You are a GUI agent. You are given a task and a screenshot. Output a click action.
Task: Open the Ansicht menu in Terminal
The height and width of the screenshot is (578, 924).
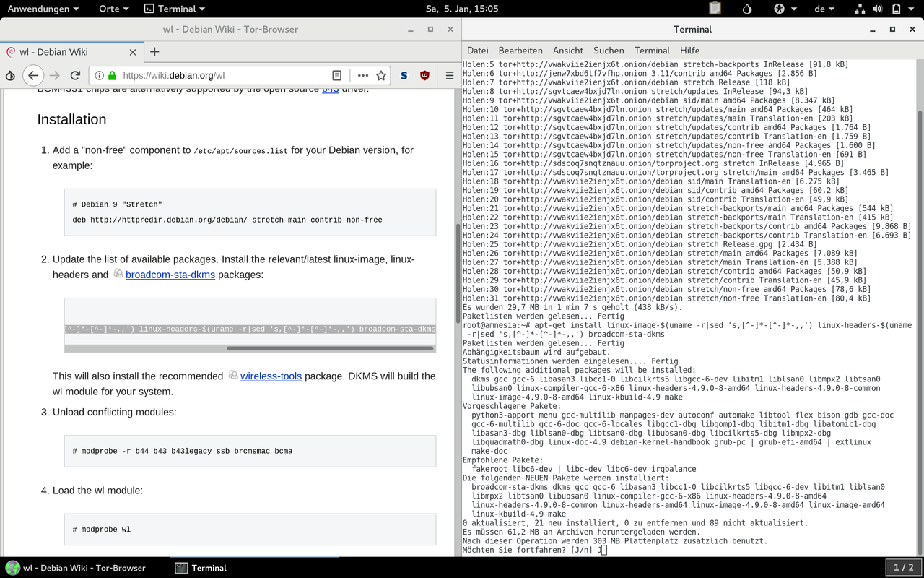click(568, 51)
